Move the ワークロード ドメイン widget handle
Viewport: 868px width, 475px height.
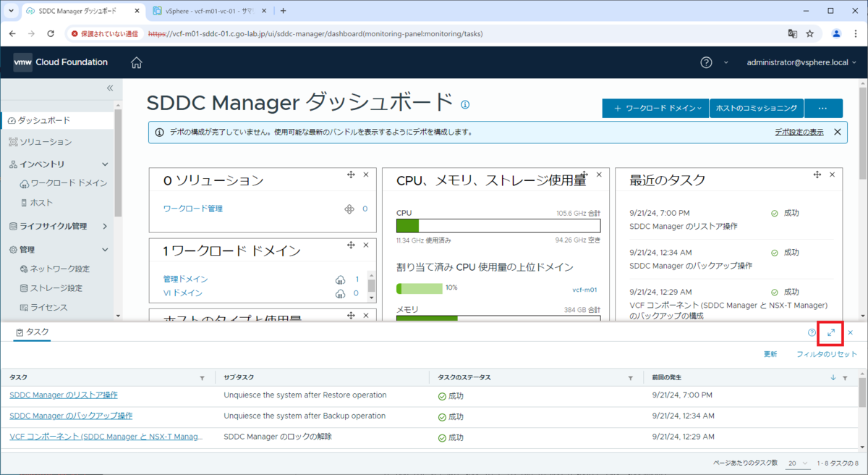(x=350, y=245)
